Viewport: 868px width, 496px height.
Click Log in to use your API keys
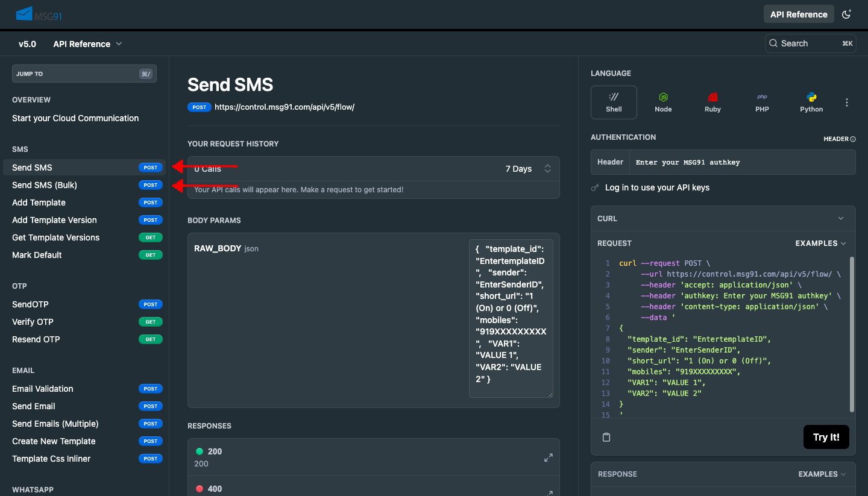(x=657, y=187)
